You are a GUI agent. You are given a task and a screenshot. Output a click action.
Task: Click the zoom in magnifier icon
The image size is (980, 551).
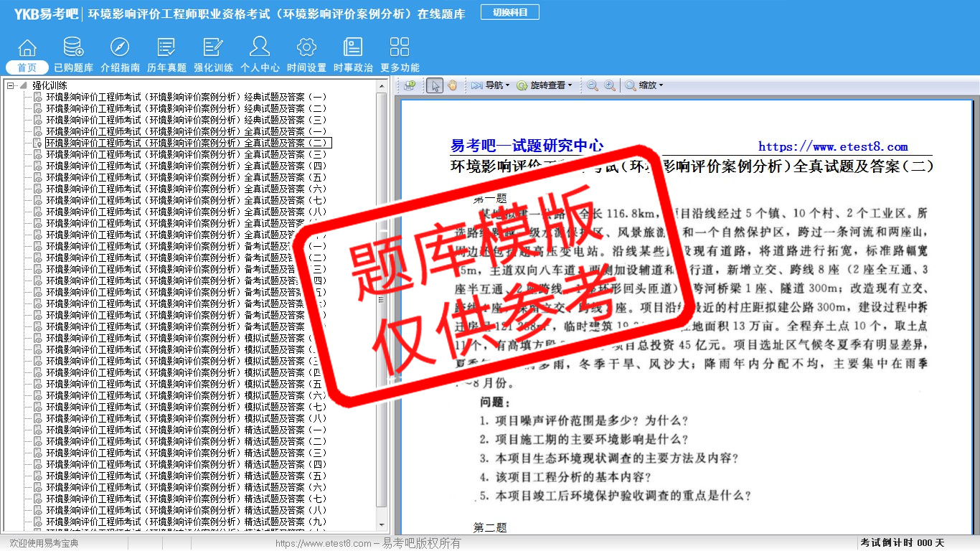click(610, 85)
